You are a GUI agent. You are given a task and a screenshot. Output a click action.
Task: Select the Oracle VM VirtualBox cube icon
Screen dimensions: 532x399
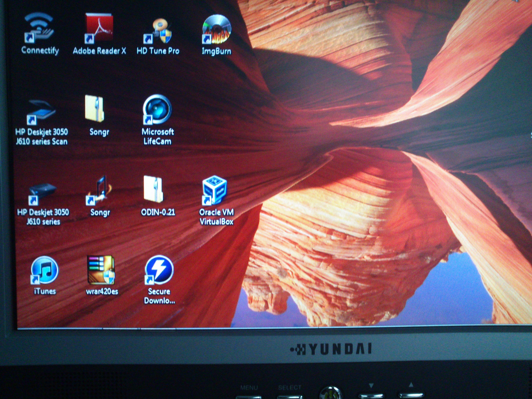point(215,191)
